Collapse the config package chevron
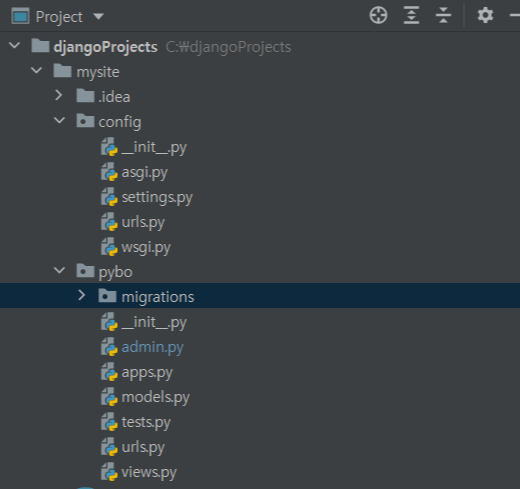This screenshot has height=489, width=520. coord(59,120)
